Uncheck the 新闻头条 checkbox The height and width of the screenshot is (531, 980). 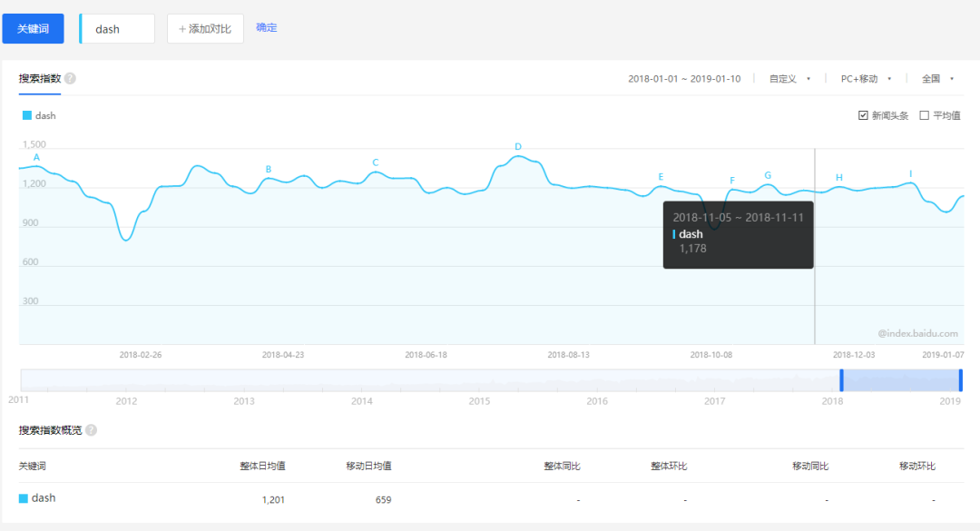coord(863,115)
